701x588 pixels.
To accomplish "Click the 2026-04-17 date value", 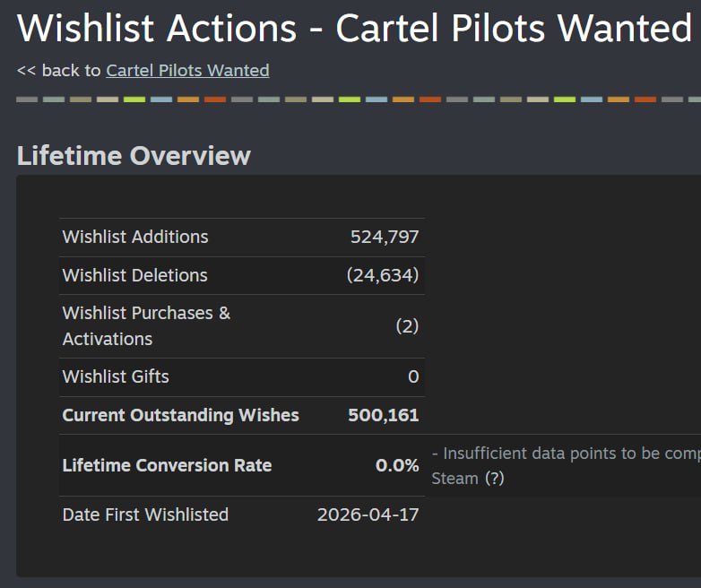I will (x=368, y=514).
